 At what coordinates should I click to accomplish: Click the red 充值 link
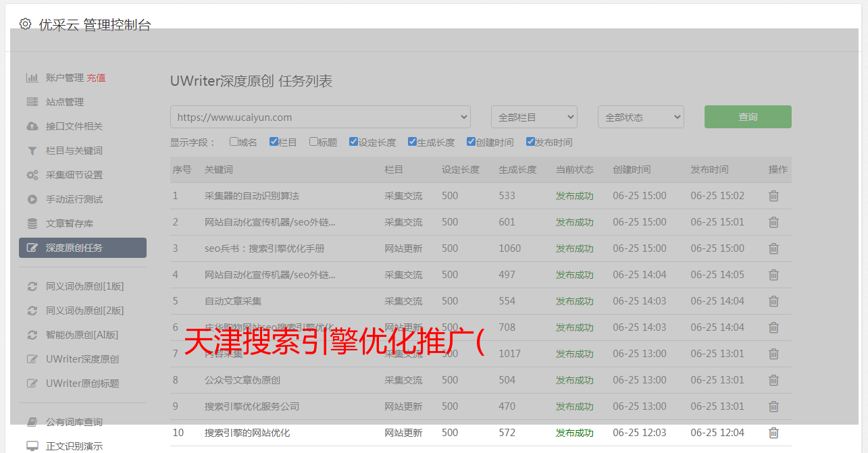click(96, 78)
